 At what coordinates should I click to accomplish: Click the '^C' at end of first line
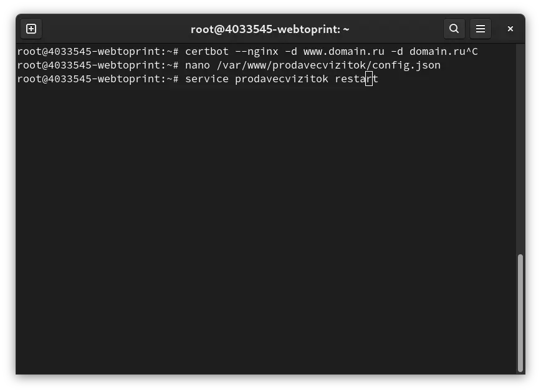click(x=472, y=52)
